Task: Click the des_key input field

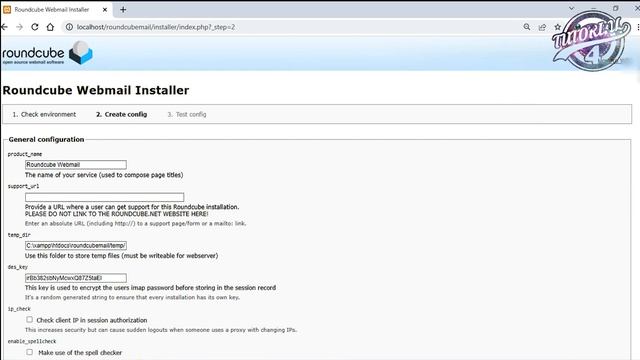Action: click(76, 278)
